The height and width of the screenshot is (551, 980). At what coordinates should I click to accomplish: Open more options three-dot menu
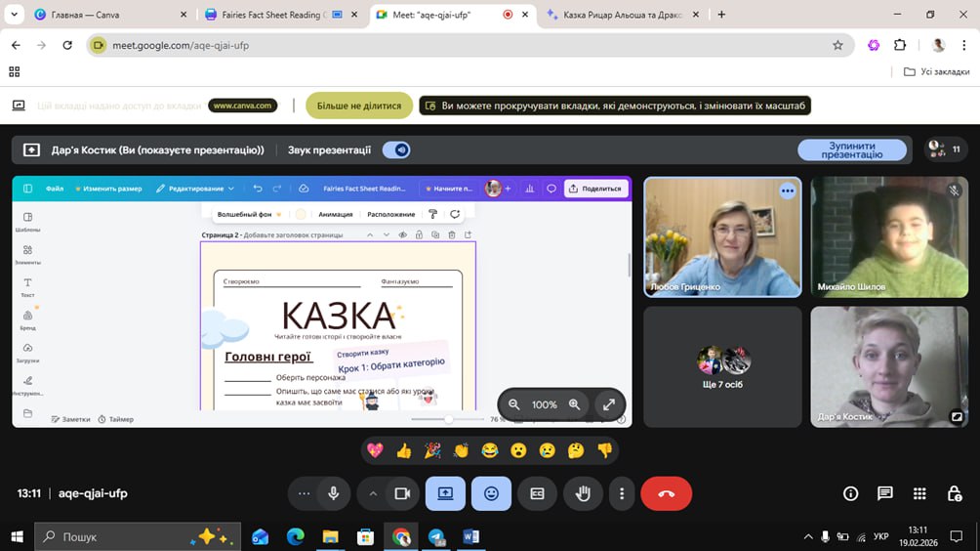click(x=622, y=494)
